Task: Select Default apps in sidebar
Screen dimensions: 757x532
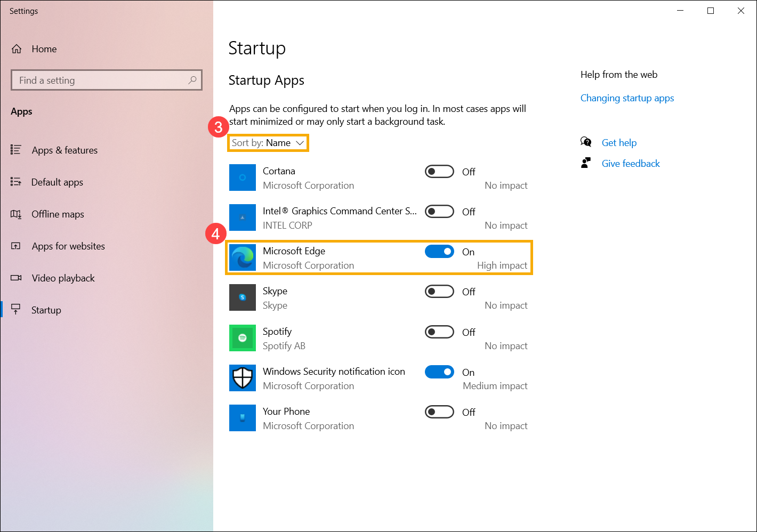Action: click(57, 182)
